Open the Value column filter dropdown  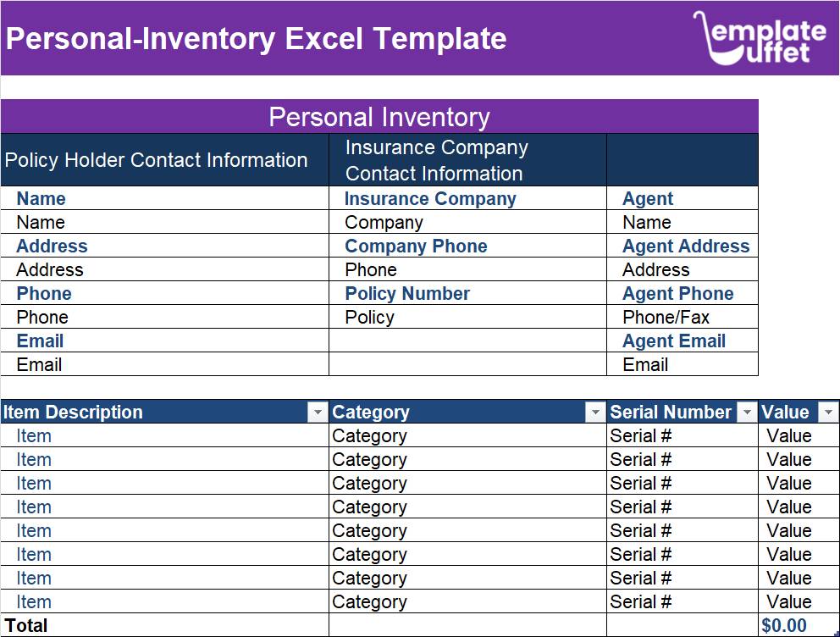(x=828, y=412)
